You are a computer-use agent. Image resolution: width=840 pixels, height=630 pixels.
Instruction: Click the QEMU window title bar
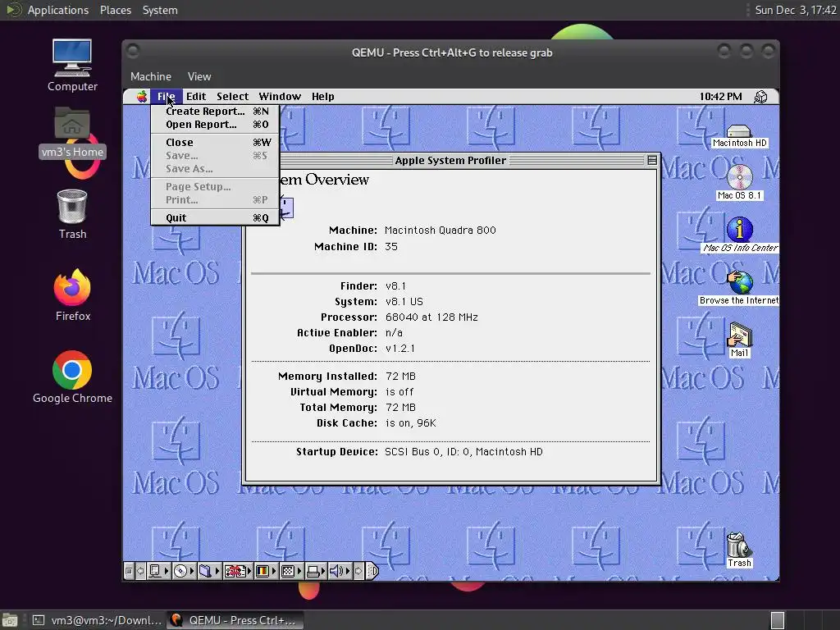(452, 52)
